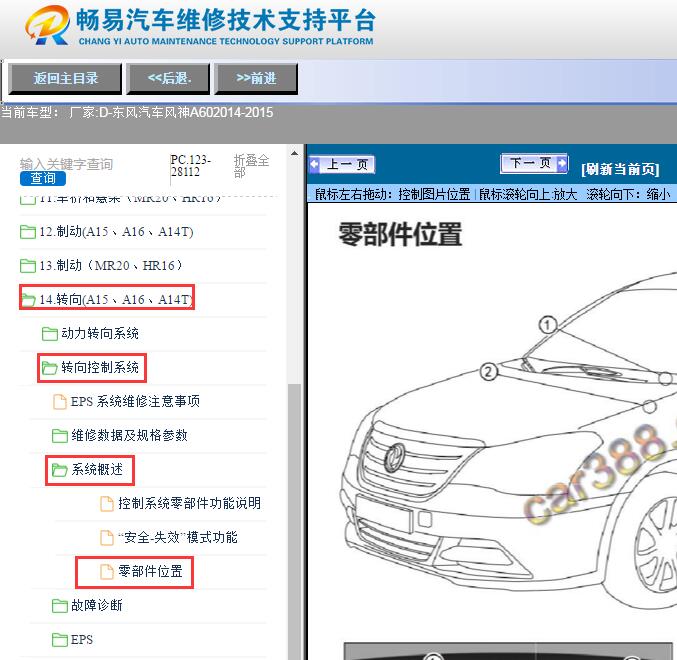The image size is (677, 660).
Task: Open the EPS 系统维修注意事项 page
Action: (135, 401)
